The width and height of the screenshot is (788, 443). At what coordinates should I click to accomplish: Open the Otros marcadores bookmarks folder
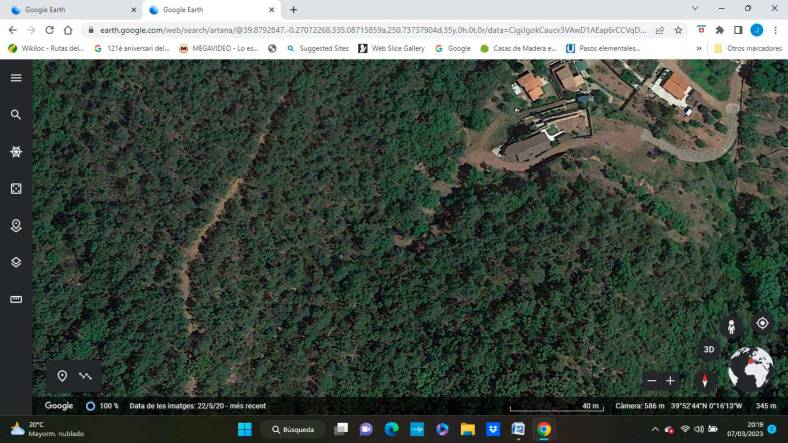pos(746,48)
